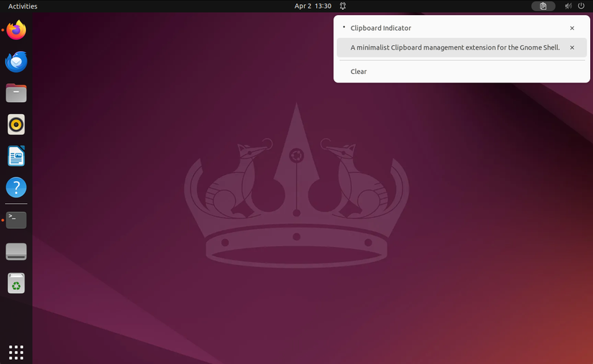Show the applications grid
Viewport: 593px width, 364px height.
pos(17,353)
